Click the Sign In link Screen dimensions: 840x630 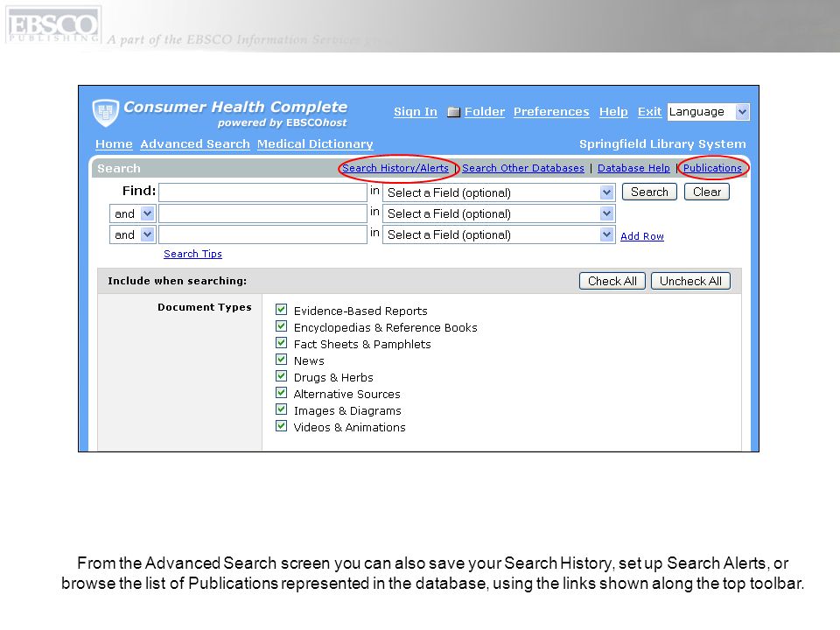point(416,112)
